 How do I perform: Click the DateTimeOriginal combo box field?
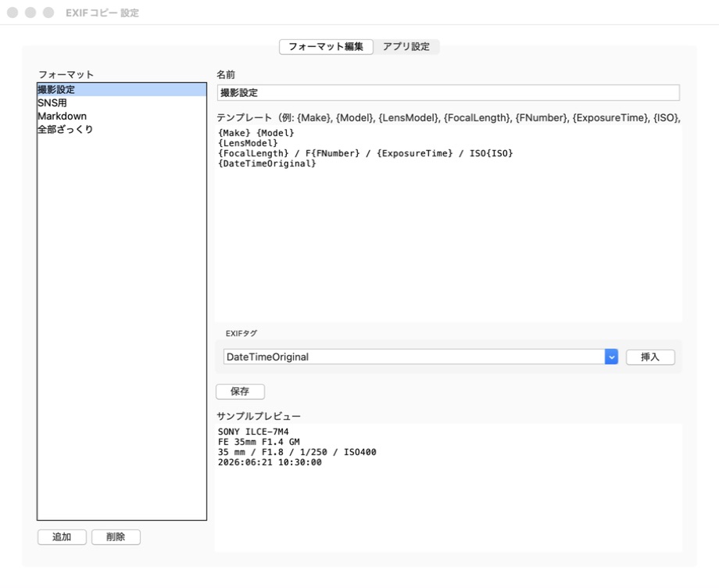[x=414, y=357]
